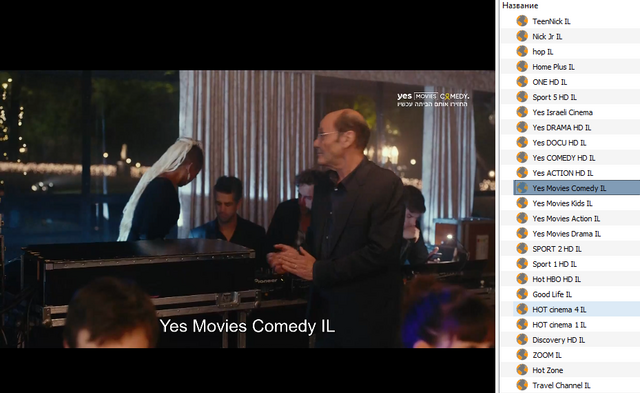Click the globe icon beside Hot HBO HD IL
Screen dimensions: 640x393
pos(522,279)
